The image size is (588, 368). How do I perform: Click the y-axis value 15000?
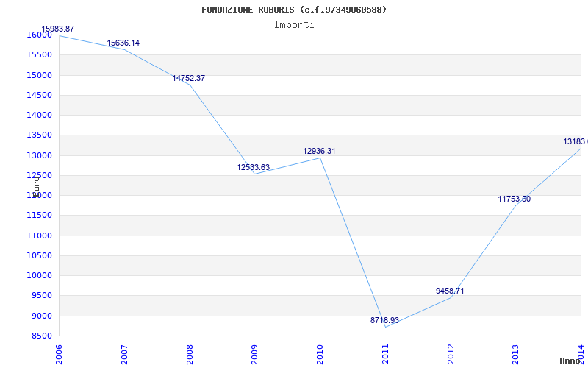[x=39, y=75]
